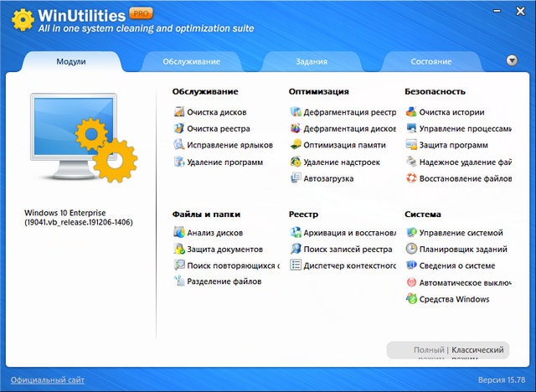The image size is (536, 392).
Task: Click the Разделение файлов icon
Action: tap(179, 281)
